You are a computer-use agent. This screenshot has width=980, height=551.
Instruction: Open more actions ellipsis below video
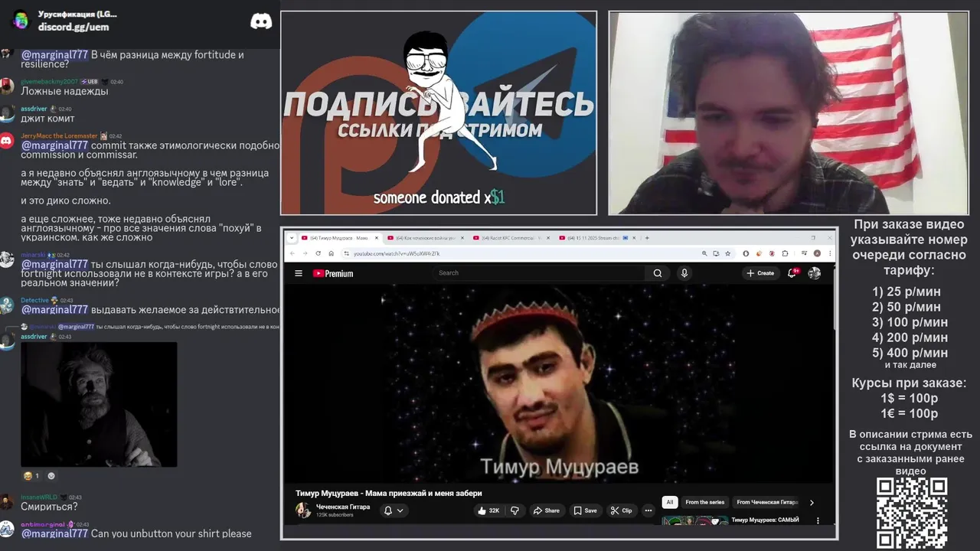(x=648, y=510)
